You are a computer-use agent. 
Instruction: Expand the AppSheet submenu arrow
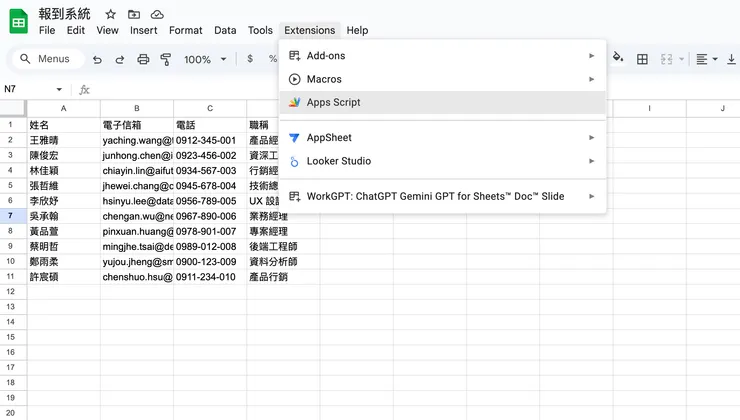pos(591,138)
